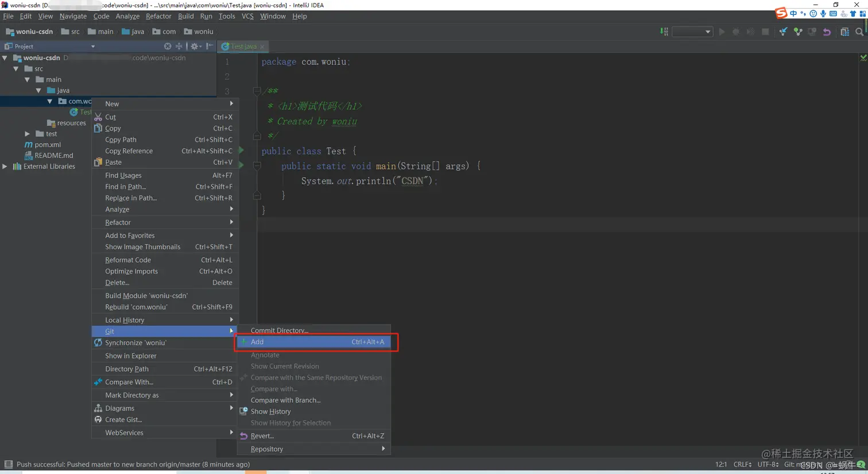Choose Replace in Path in the context menu
Viewport: 868px width, 474px height.
tap(165, 198)
